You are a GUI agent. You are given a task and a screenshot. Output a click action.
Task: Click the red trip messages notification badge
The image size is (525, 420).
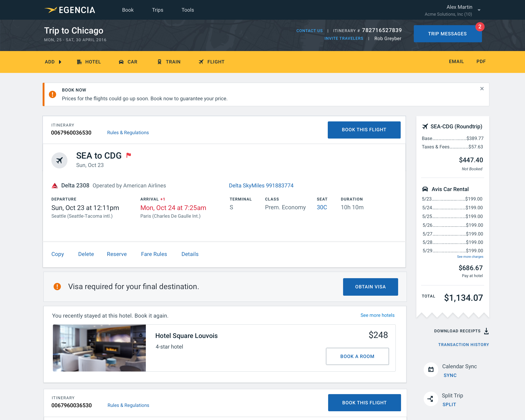click(480, 27)
